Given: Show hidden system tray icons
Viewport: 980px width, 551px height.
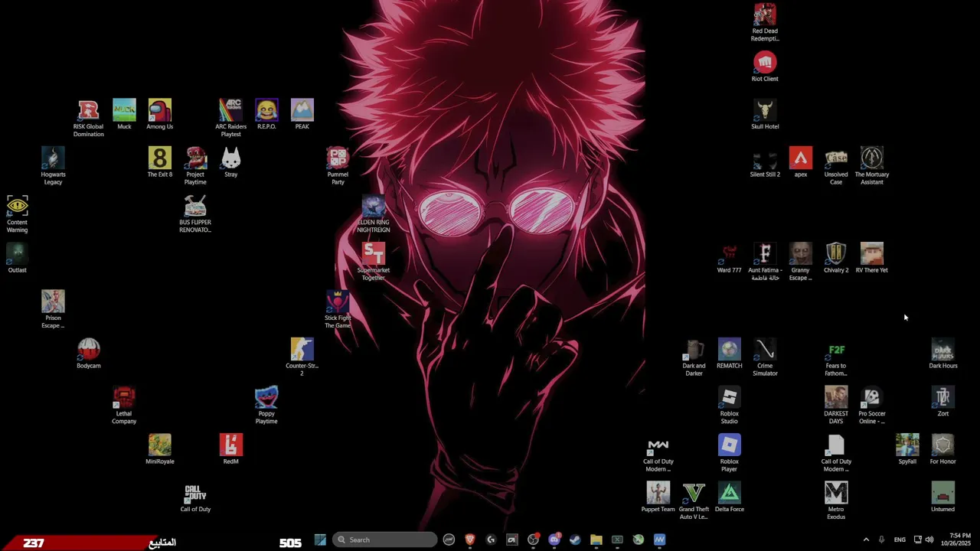Looking at the screenshot, I should [x=866, y=540].
